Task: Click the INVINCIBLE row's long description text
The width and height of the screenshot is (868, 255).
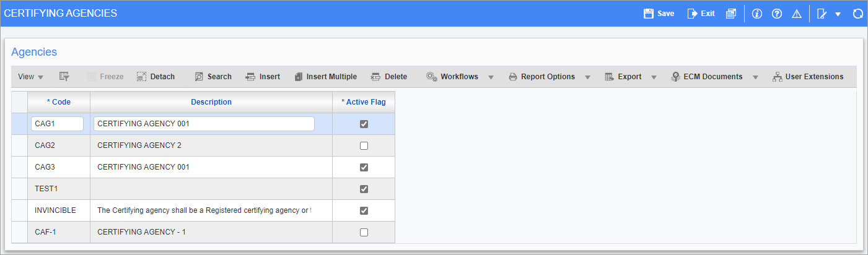Action: coord(204,210)
